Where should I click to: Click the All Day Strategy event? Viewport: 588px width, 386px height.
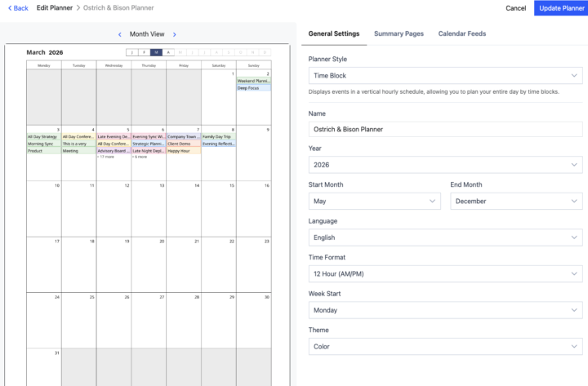pos(44,137)
